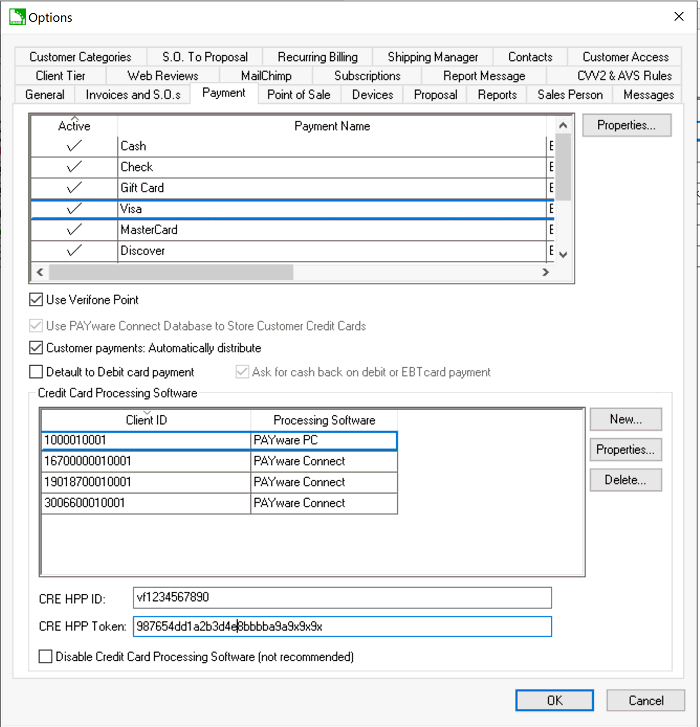Click the New... processing software button
Image resolution: width=700 pixels, height=727 pixels.
(625, 420)
